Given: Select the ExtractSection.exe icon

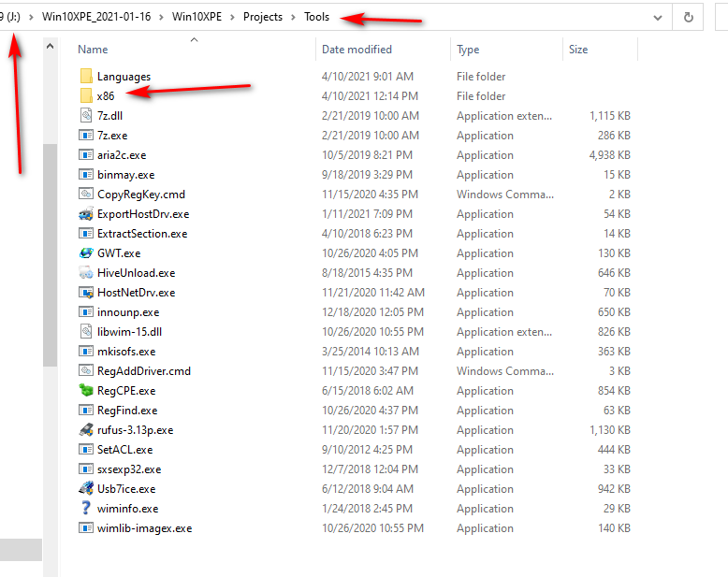Looking at the screenshot, I should tap(86, 233).
